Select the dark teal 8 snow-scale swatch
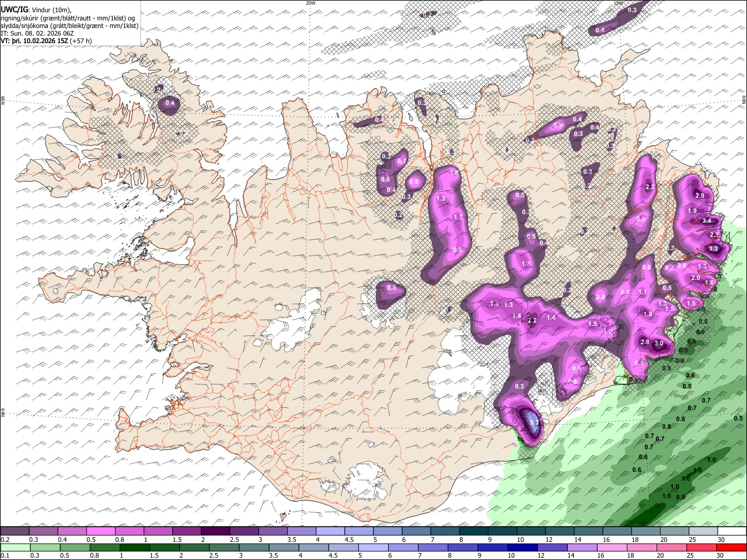 click(x=473, y=531)
